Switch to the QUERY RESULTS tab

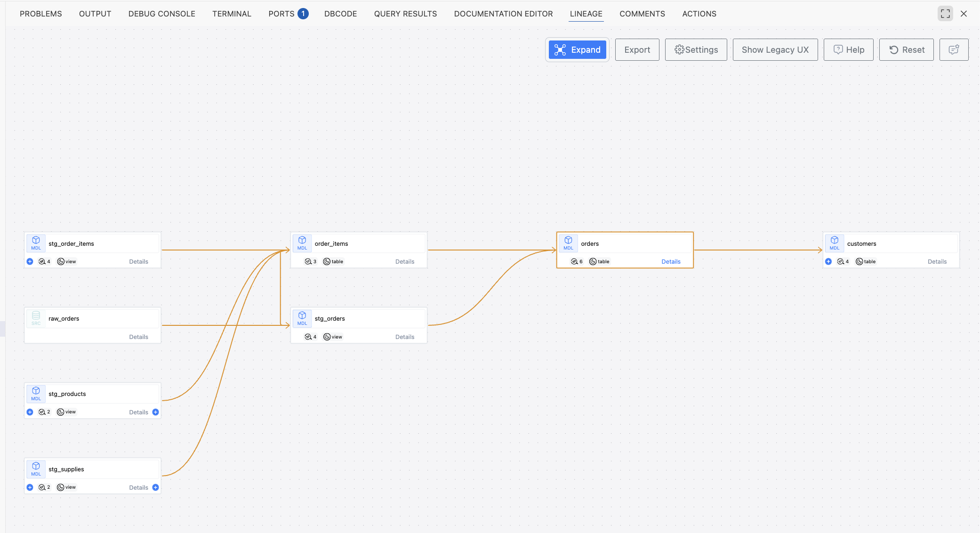405,14
